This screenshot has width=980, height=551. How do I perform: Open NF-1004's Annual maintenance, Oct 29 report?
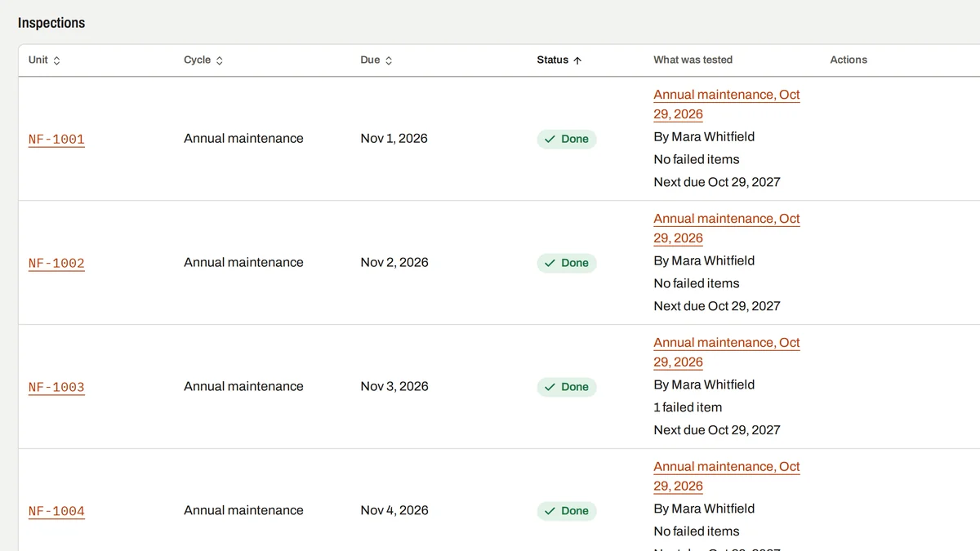[x=727, y=477]
